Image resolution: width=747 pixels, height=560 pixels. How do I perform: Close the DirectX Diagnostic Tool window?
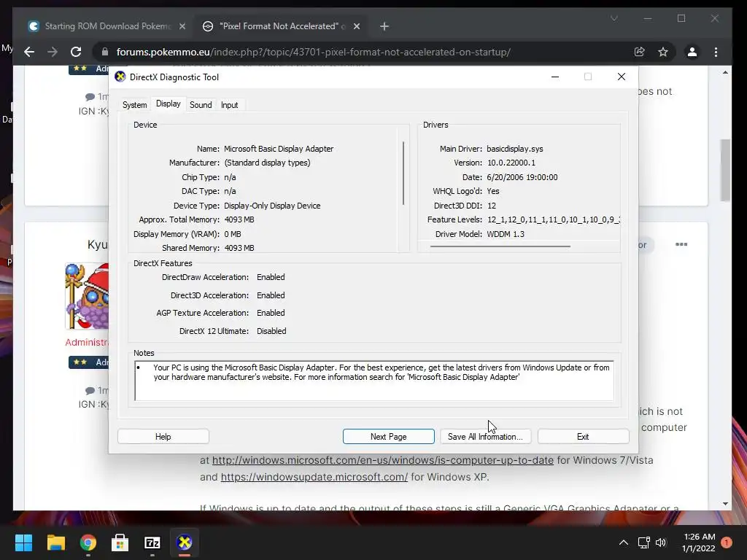tap(622, 77)
